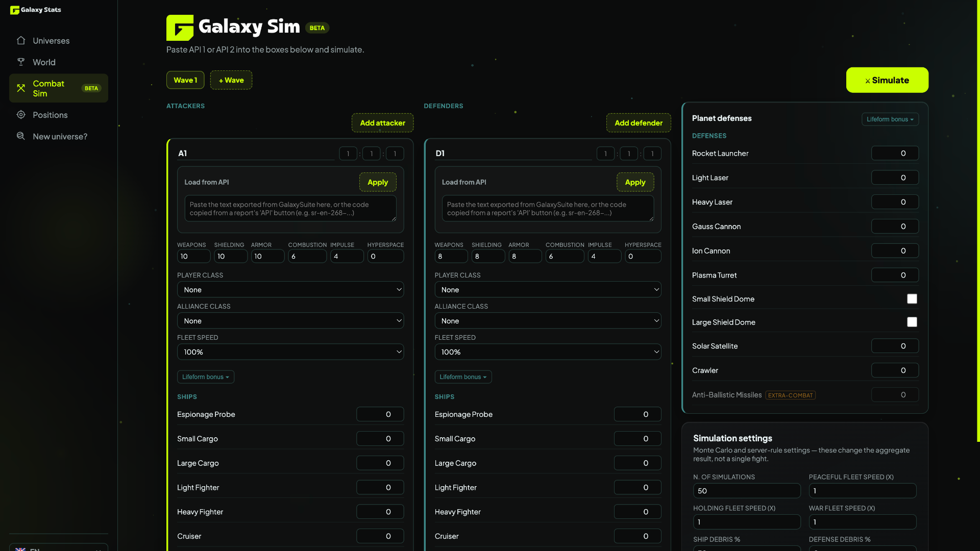The width and height of the screenshot is (980, 551).
Task: Open defender D1 Player Class dropdown
Action: (x=548, y=290)
